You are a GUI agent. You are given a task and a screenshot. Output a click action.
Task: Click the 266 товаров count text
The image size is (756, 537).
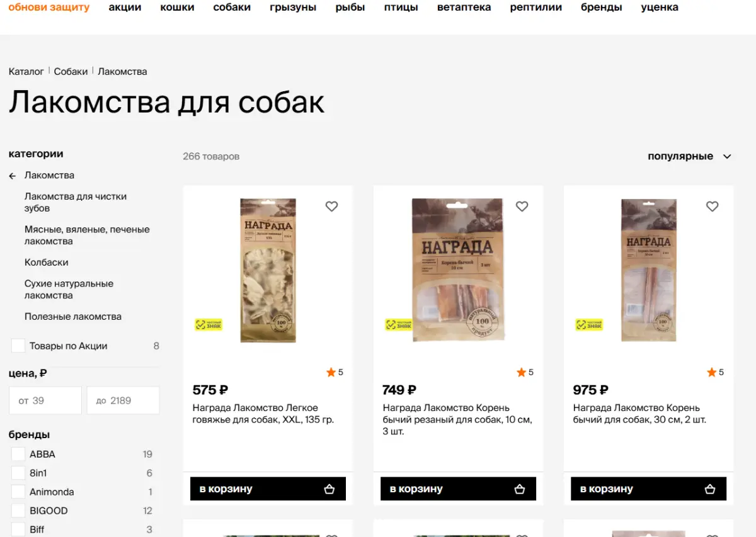pos(211,156)
